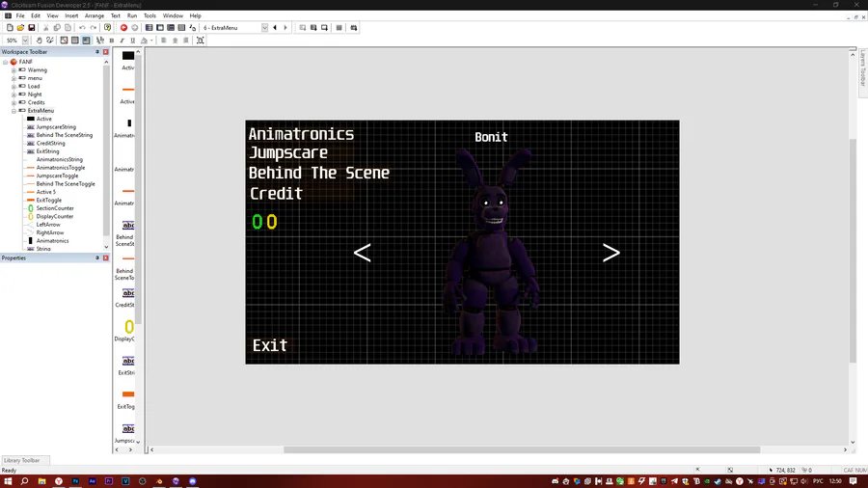Click the Open folder toolbar icon

(x=20, y=28)
